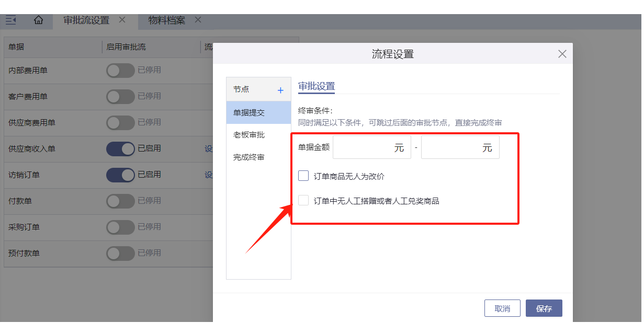Select the 完成终审 node
This screenshot has height=334, width=644.
click(x=249, y=157)
